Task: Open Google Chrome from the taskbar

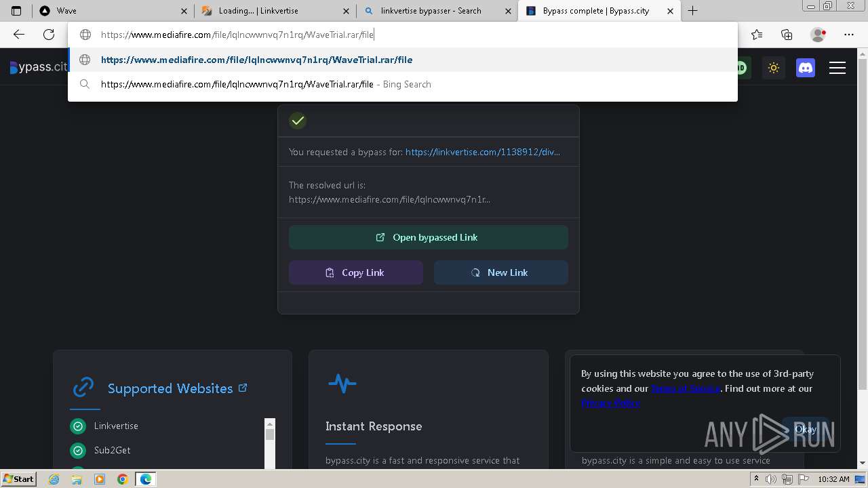Action: point(122,479)
